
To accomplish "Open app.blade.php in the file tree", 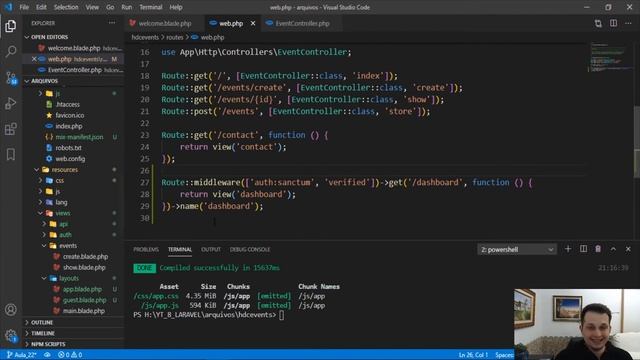I will [x=82, y=289].
